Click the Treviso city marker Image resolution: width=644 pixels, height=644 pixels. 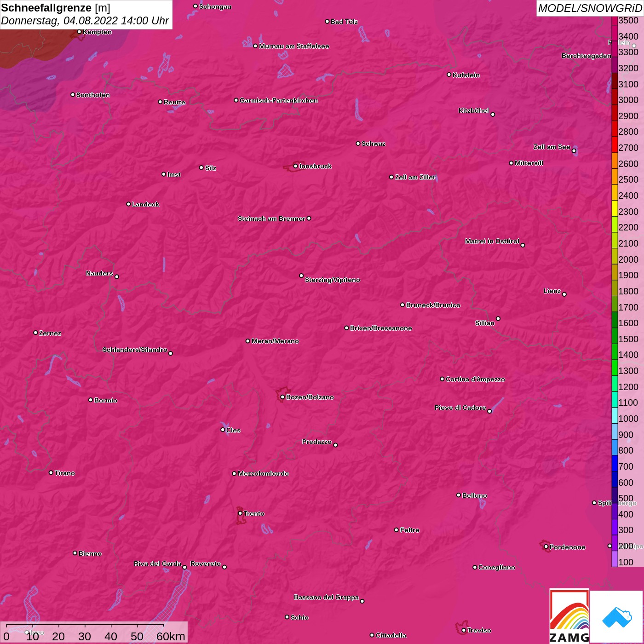coord(464,630)
